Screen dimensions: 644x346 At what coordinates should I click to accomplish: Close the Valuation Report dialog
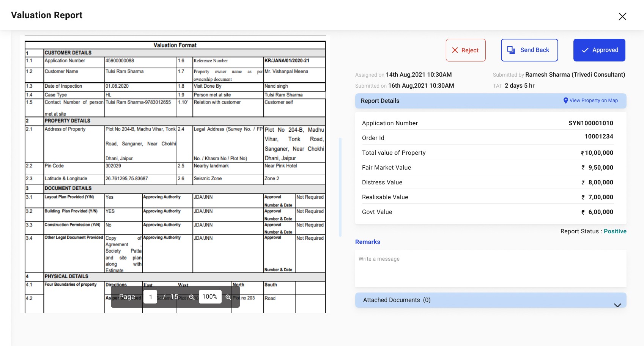coord(622,16)
